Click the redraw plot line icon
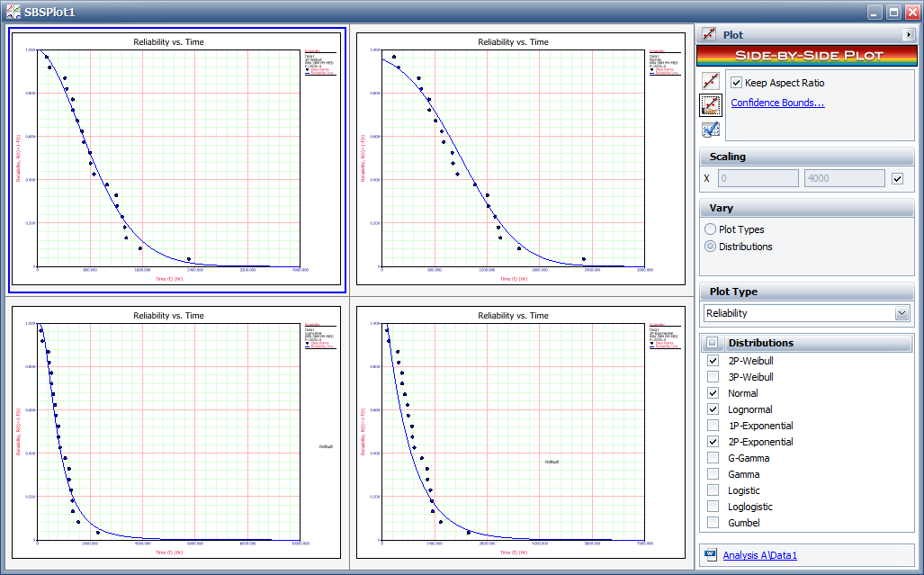924x575 pixels. (x=711, y=81)
